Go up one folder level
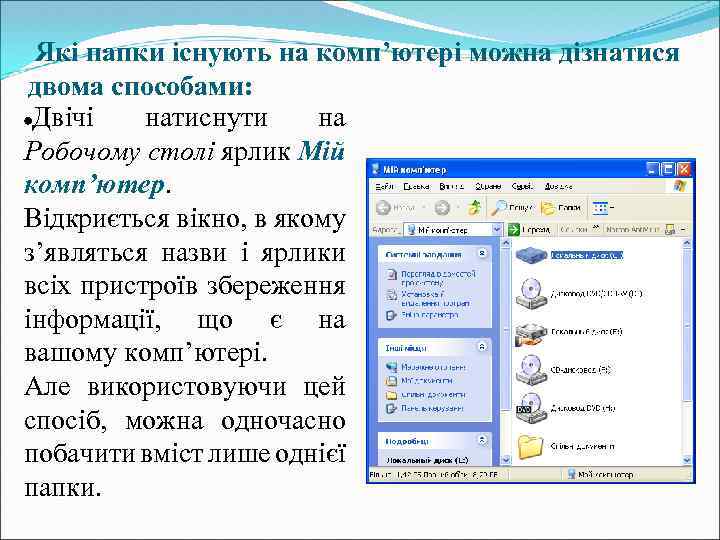The image size is (720, 540). [474, 208]
